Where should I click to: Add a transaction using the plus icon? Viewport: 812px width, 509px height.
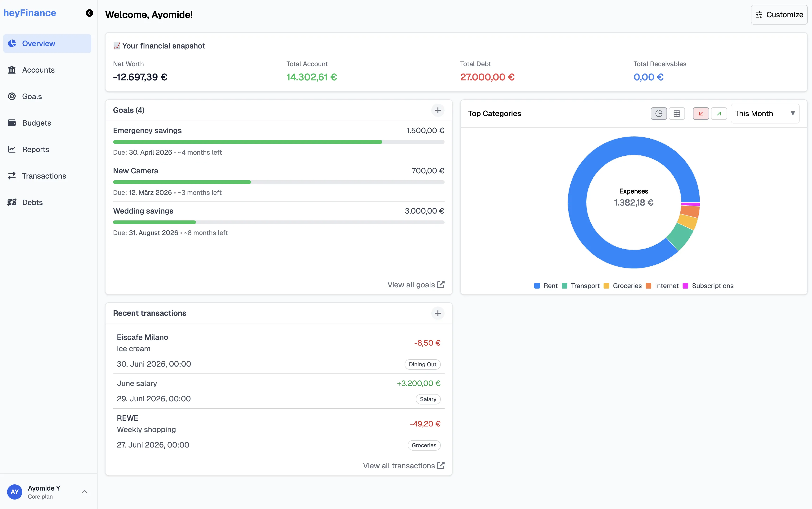(438, 313)
